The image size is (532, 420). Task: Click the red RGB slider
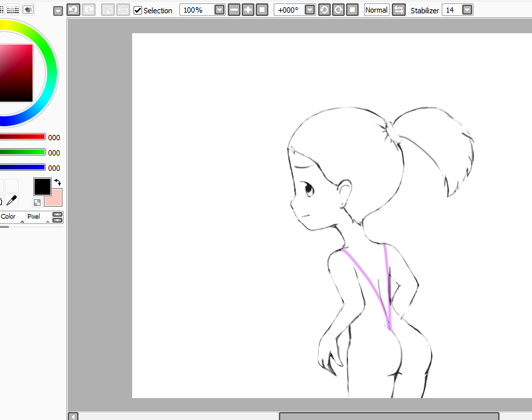pyautogui.click(x=23, y=137)
